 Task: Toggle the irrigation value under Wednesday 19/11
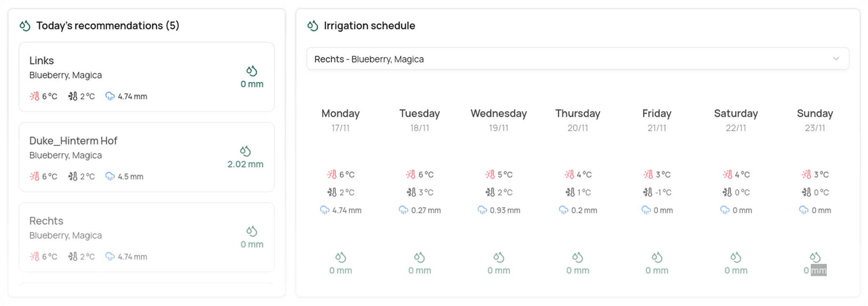pos(498,270)
